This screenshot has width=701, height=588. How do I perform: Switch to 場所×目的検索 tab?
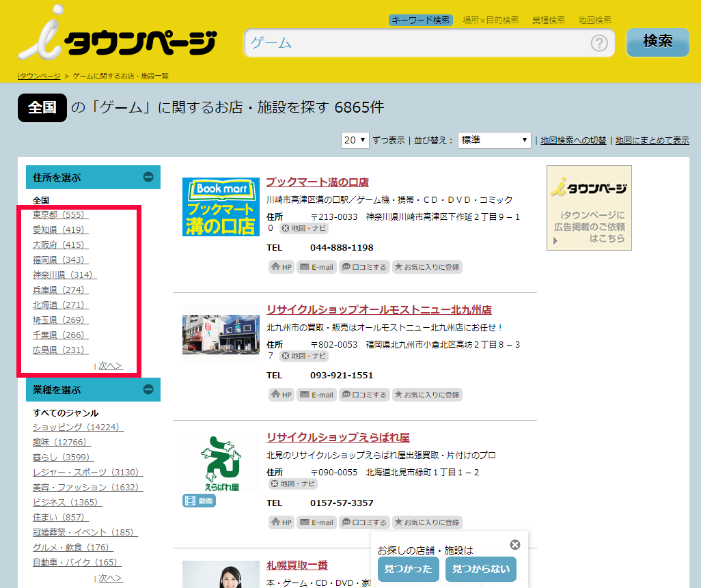pos(491,20)
